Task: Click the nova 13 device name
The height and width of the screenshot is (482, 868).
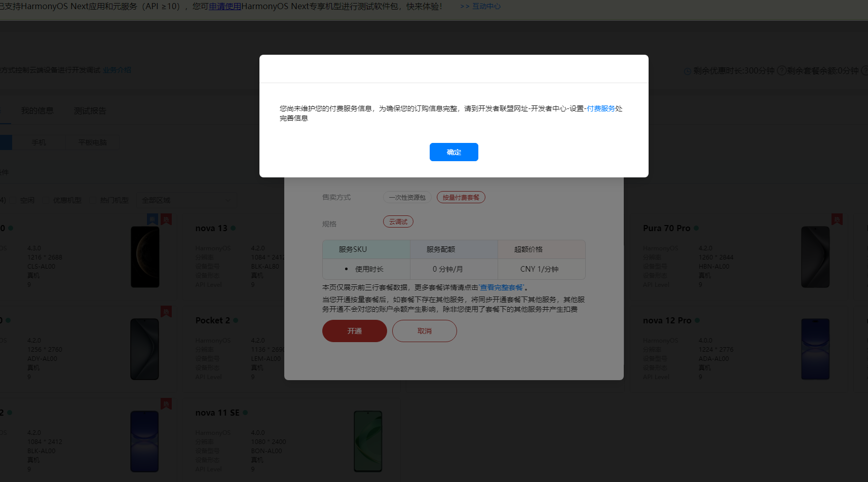Action: (211, 228)
